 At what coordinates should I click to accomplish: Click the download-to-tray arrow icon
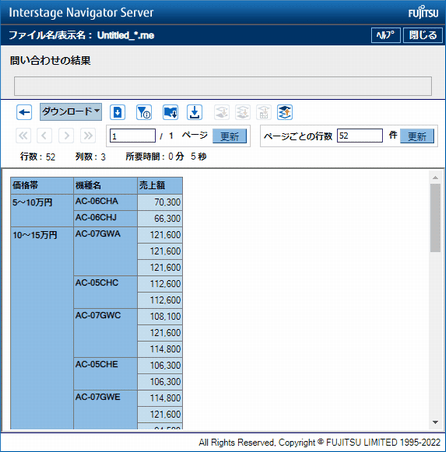point(195,112)
